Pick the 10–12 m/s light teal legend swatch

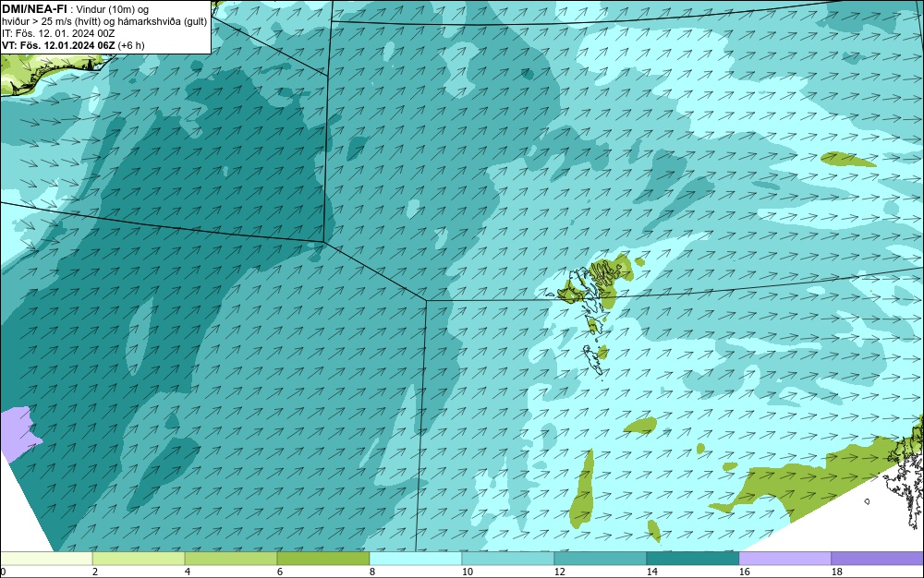coord(508,559)
